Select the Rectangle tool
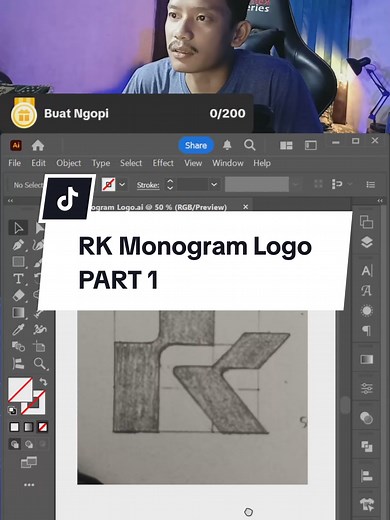 click(x=18, y=262)
